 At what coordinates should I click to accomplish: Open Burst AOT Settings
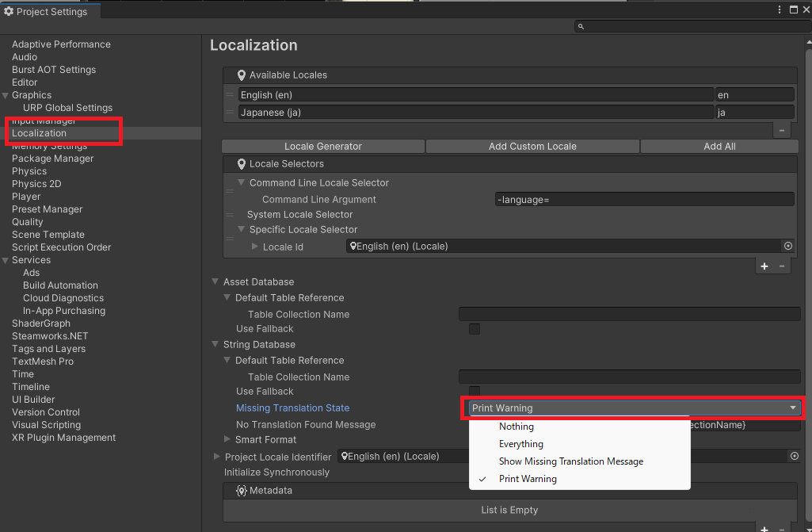pos(54,70)
